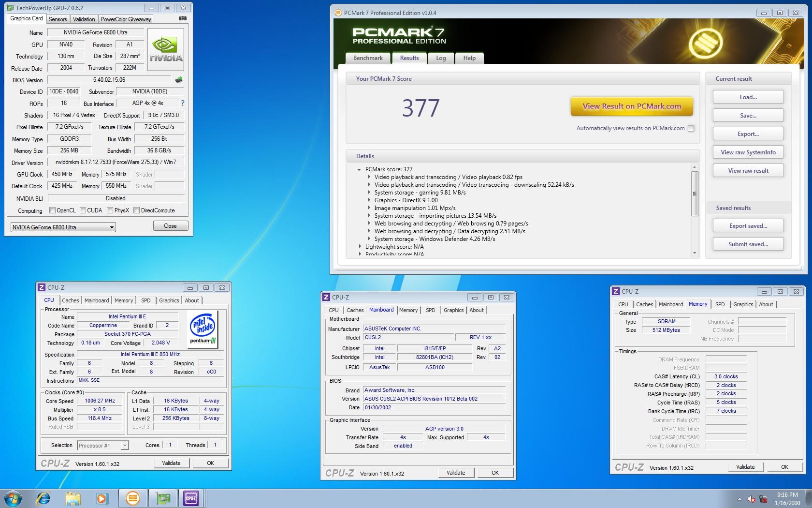Click the Intel Inside Pentium III logo
The image size is (812, 508).
(203, 330)
